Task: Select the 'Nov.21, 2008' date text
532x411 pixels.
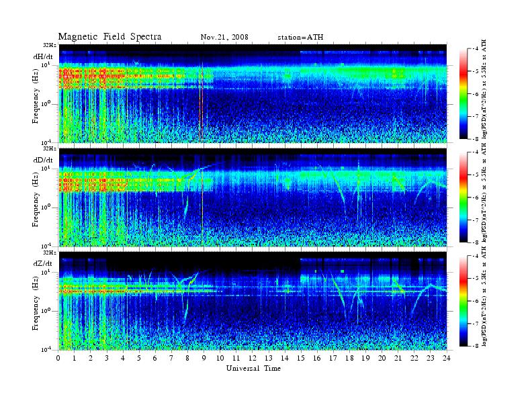Action: point(224,37)
